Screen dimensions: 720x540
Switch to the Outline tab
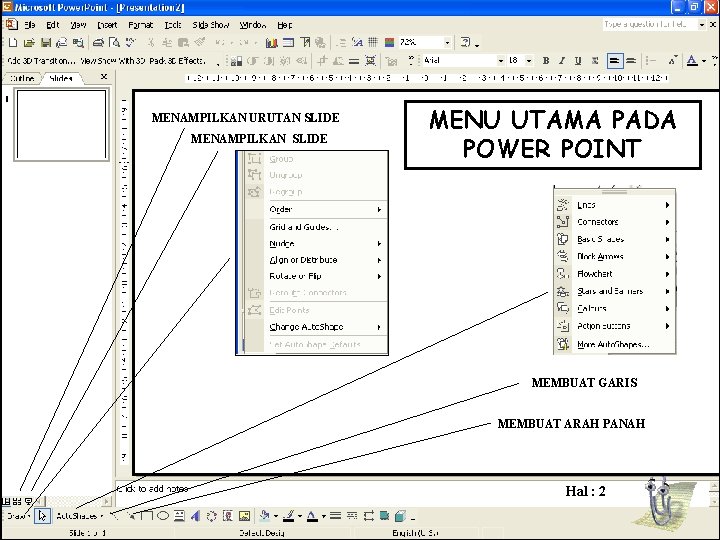coord(22,78)
